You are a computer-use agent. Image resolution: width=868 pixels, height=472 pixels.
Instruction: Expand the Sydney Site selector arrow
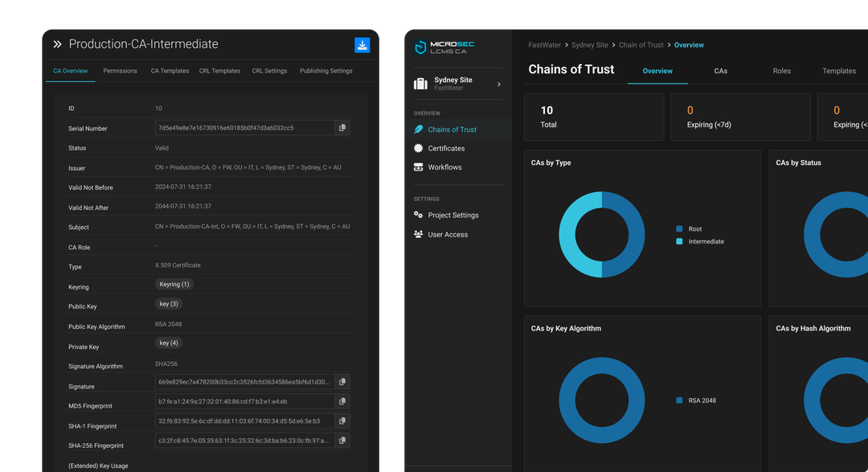pyautogui.click(x=499, y=84)
